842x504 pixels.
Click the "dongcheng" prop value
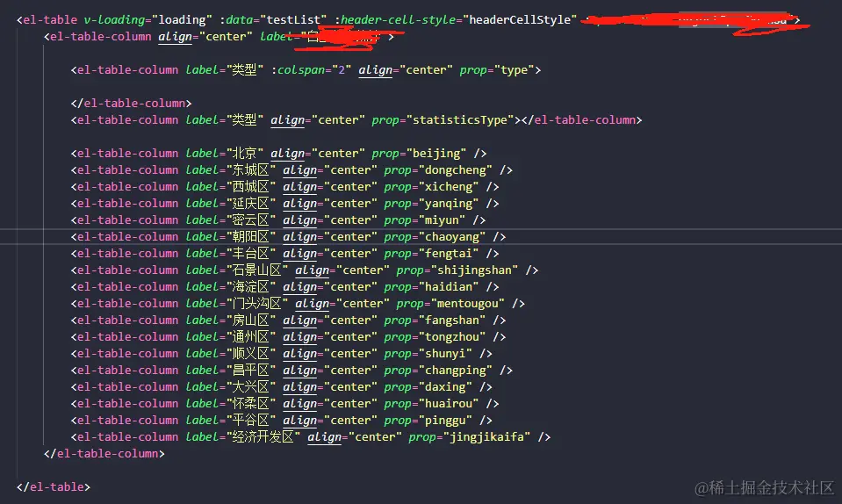[x=456, y=169]
